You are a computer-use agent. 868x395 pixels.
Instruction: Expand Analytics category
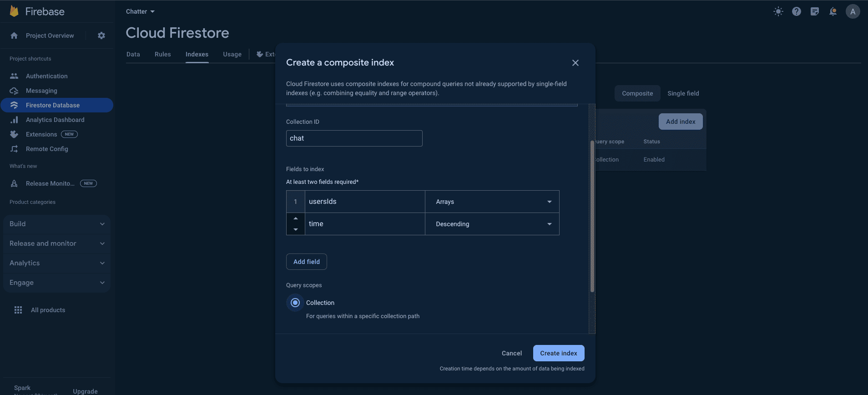(57, 263)
